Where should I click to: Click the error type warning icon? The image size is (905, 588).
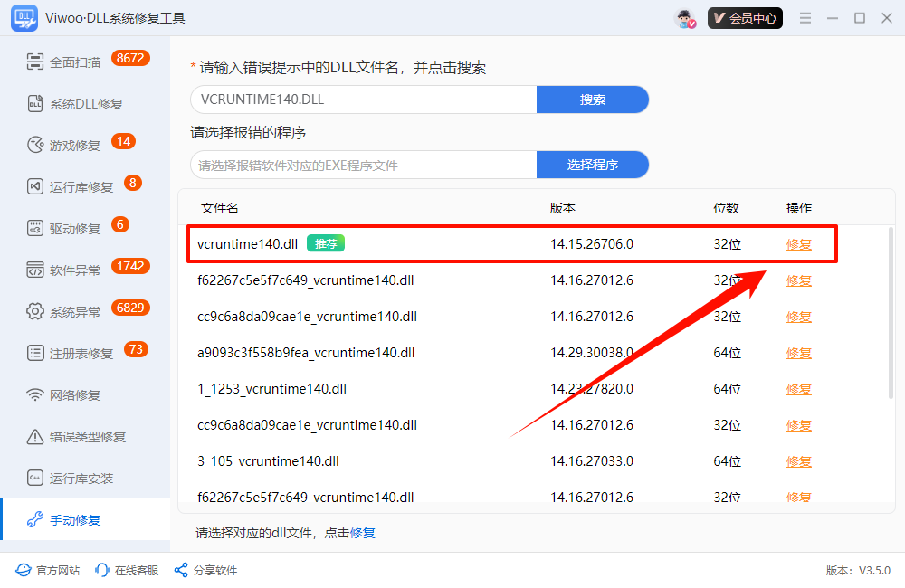35,437
